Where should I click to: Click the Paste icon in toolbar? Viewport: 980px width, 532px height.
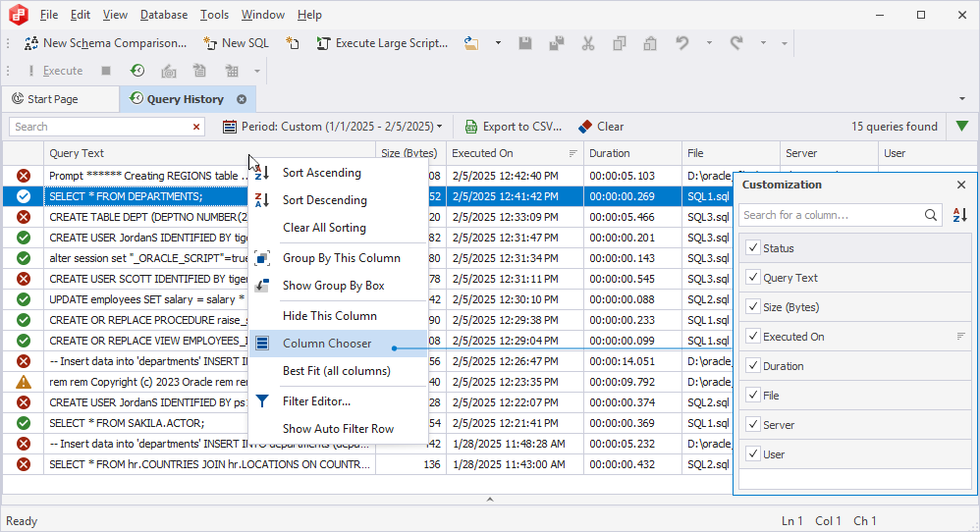point(650,43)
